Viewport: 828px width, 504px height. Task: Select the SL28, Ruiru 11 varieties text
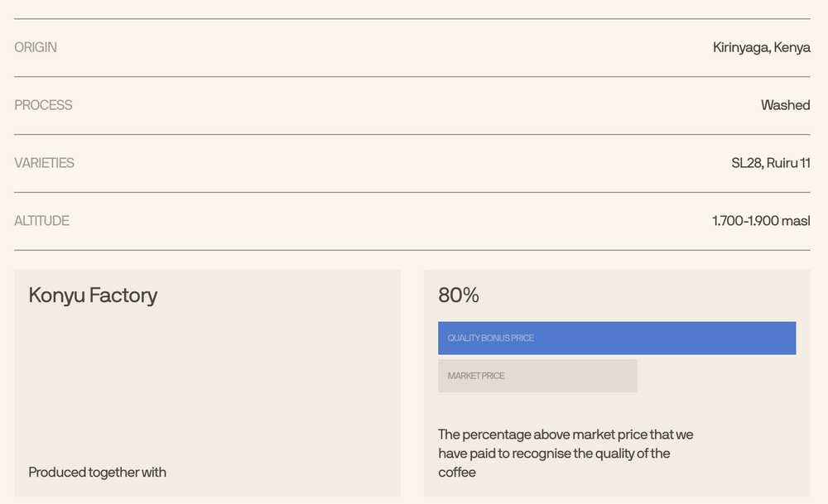click(x=770, y=163)
